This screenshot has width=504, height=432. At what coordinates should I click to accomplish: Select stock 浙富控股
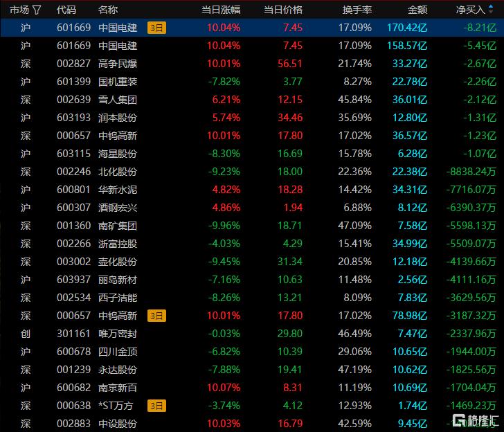(118, 244)
